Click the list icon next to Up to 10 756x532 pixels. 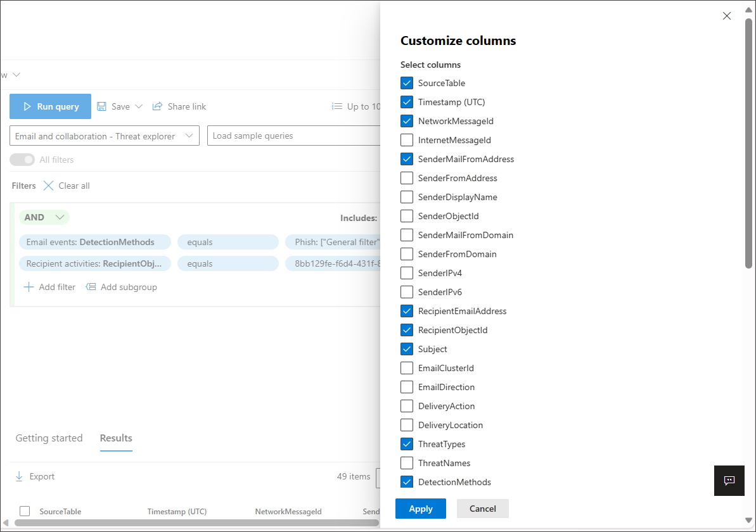pyautogui.click(x=336, y=106)
